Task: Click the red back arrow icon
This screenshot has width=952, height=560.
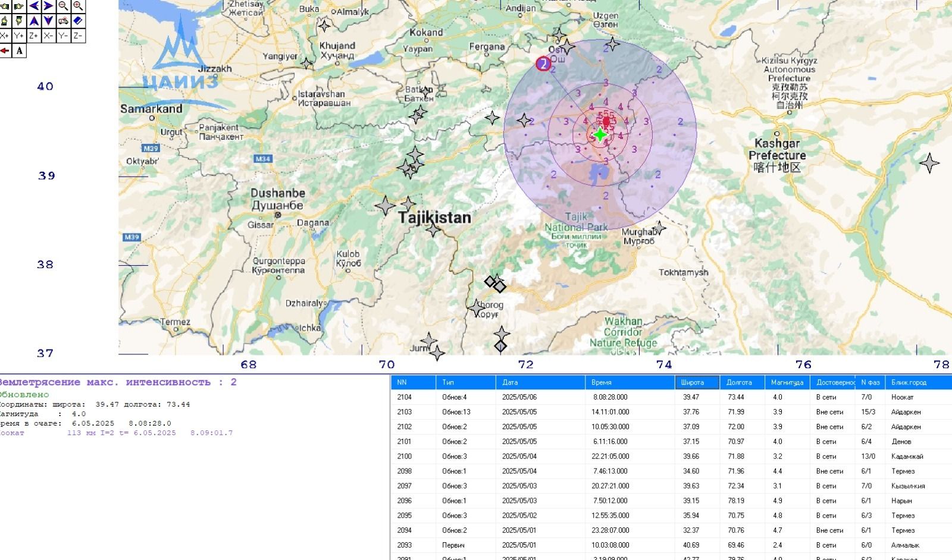Action: [x=5, y=51]
